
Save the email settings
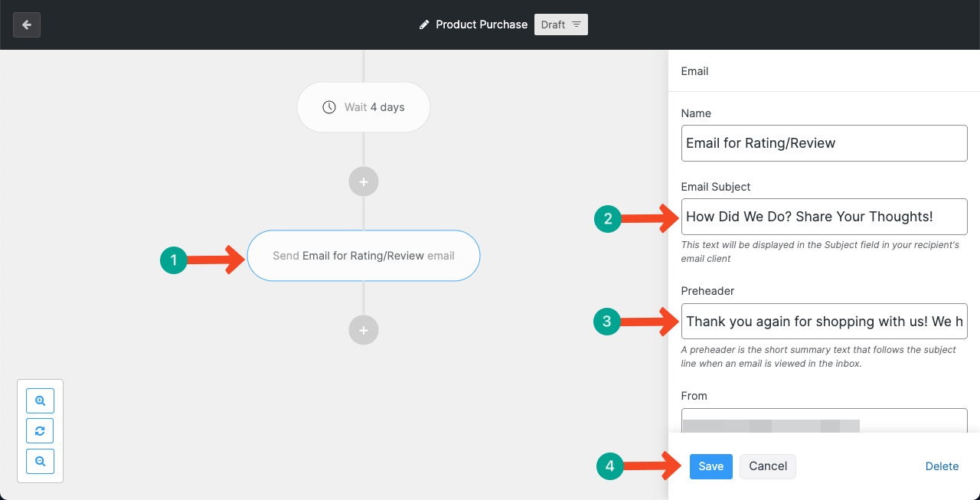(x=711, y=466)
